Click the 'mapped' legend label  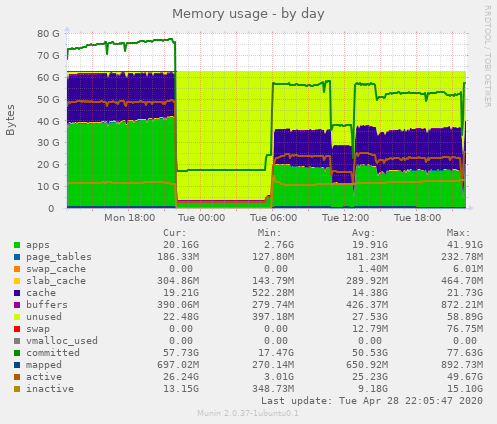tap(44, 365)
